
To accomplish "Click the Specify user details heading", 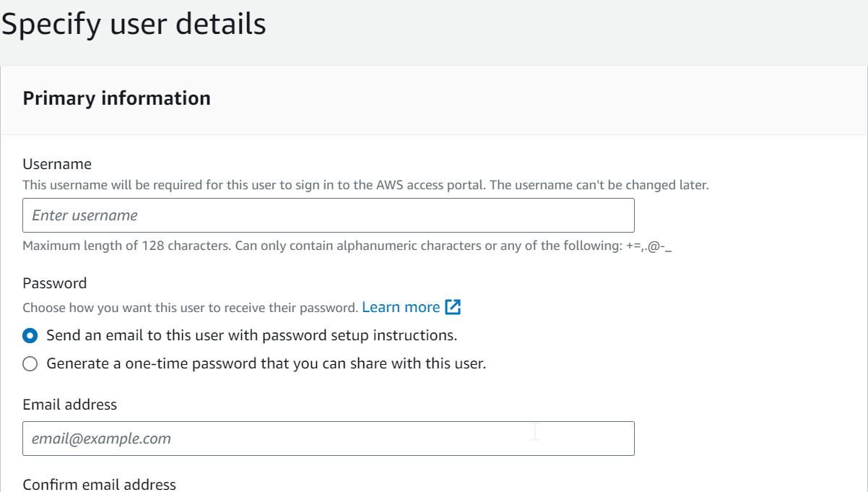I will [134, 24].
